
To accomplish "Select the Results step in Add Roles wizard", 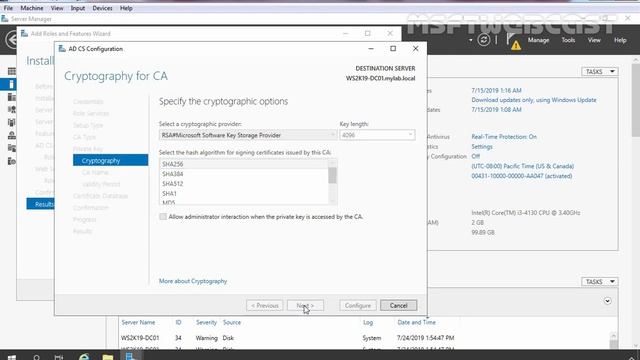I will [40, 204].
